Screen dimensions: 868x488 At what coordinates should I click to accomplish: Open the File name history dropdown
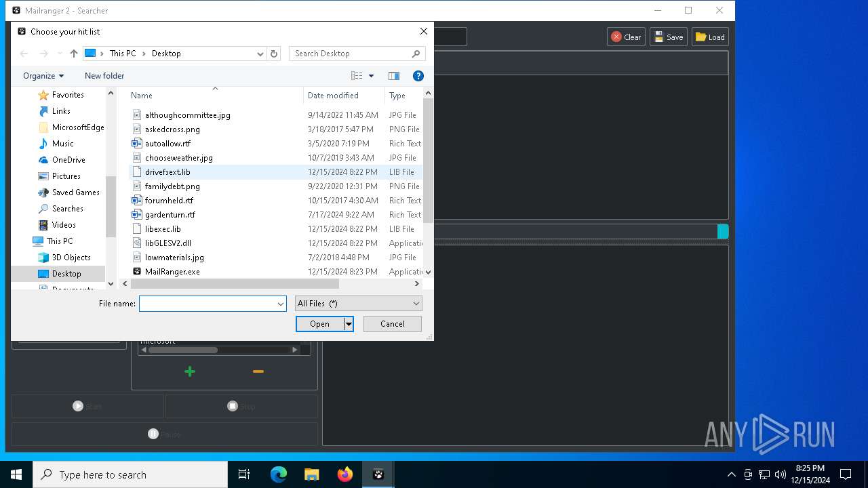click(281, 304)
